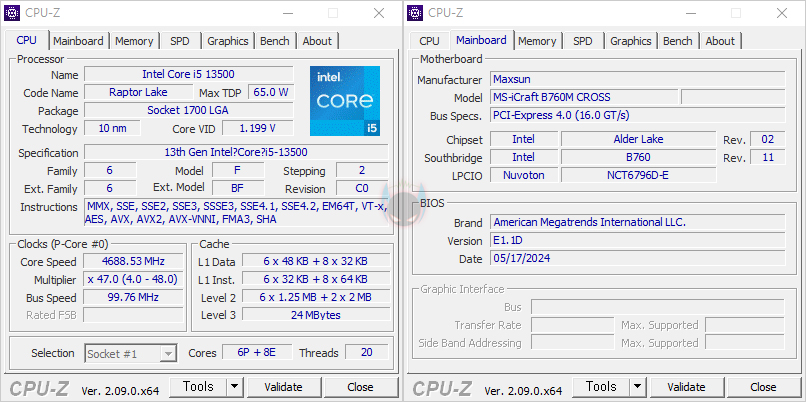Image resolution: width=806 pixels, height=402 pixels.
Task: Click the Level 2 cache value
Action: 316,297
